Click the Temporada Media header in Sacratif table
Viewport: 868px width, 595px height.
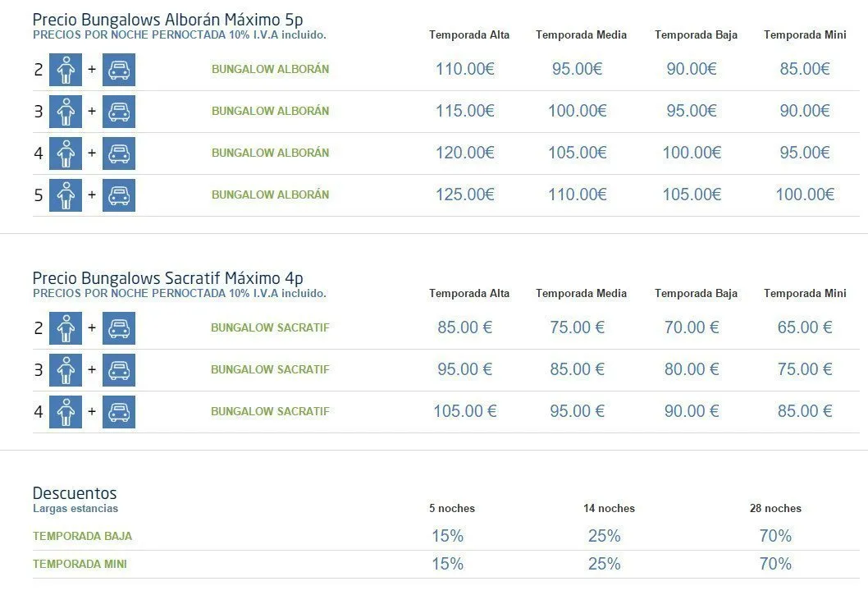click(x=581, y=294)
